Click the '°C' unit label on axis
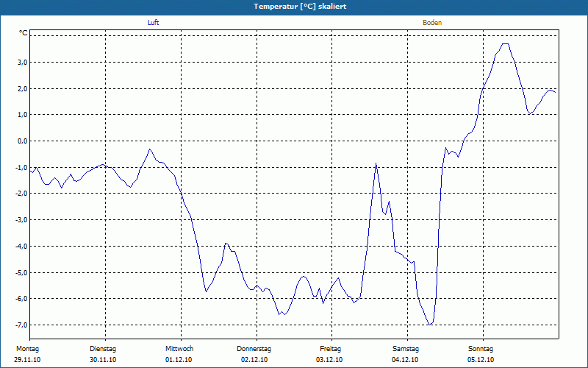The height and width of the screenshot is (368, 588). 24,33
